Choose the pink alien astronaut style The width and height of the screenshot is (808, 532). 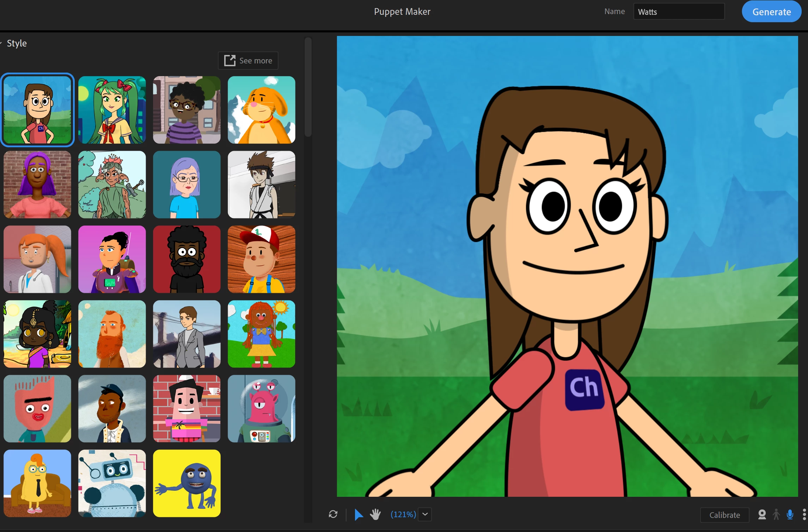pos(262,409)
